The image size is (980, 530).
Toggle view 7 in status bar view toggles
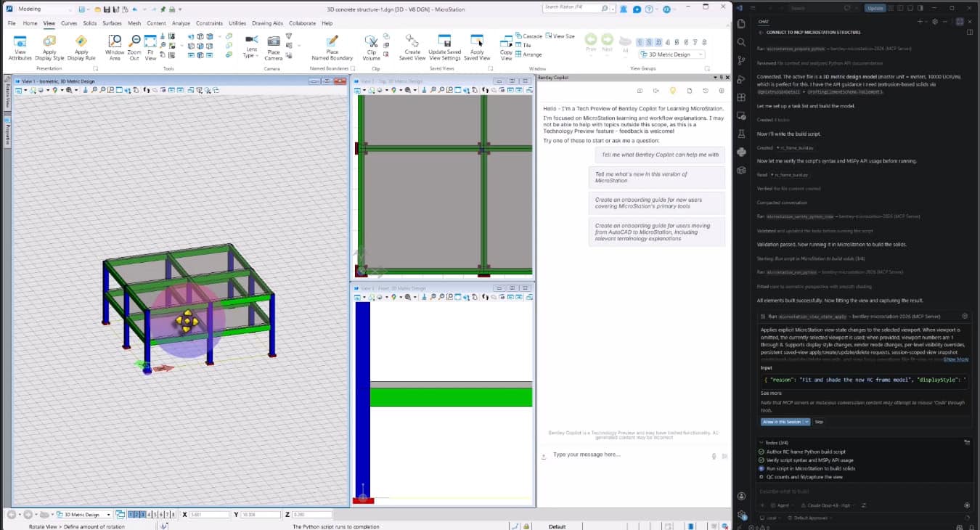point(166,515)
